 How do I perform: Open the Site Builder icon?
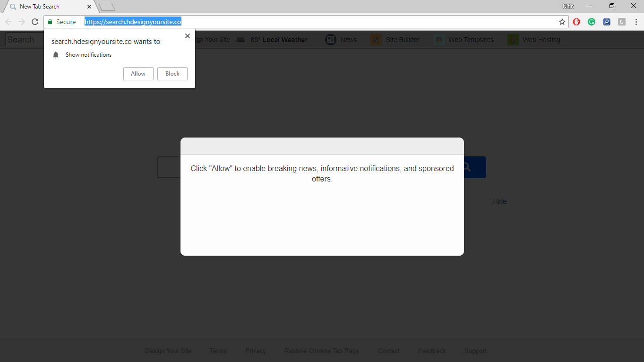(x=376, y=40)
